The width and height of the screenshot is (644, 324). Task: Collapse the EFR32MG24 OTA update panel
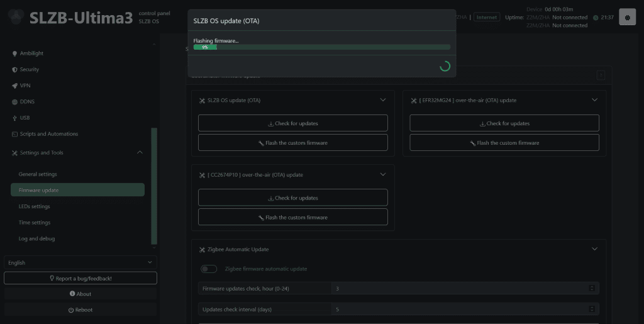[594, 100]
